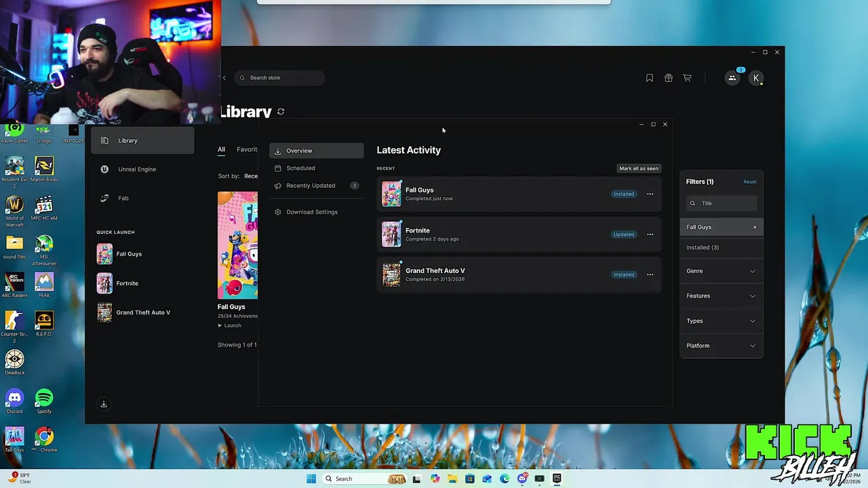Go back with the launcher back arrow
Screen dimensions: 868x488
(x=224, y=78)
